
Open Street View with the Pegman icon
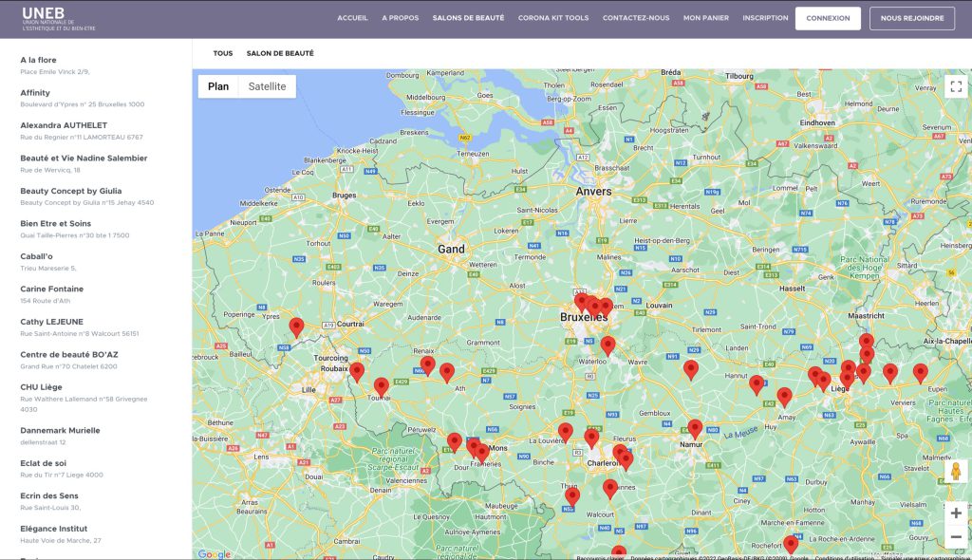pyautogui.click(x=956, y=472)
